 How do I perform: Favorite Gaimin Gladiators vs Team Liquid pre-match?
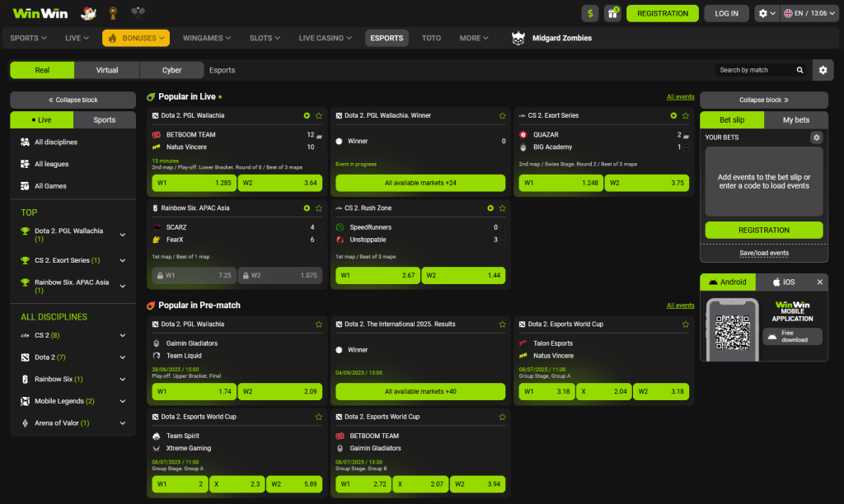[319, 324]
